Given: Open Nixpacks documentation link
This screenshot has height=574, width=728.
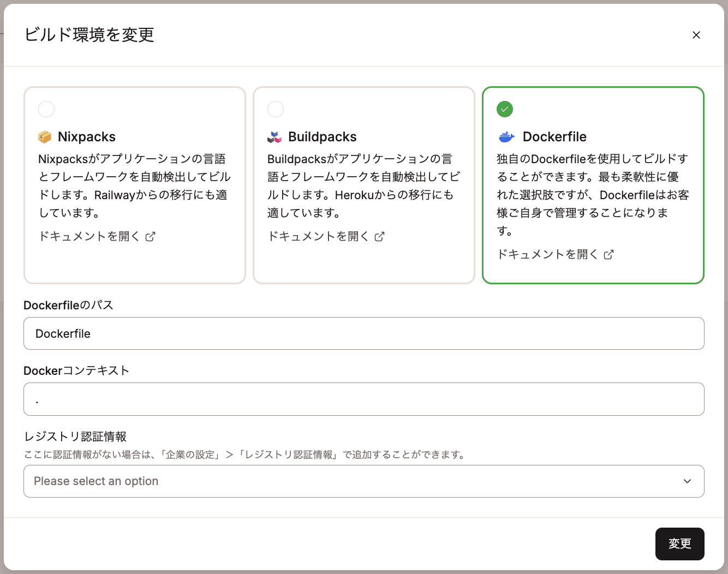Looking at the screenshot, I should tap(89, 236).
